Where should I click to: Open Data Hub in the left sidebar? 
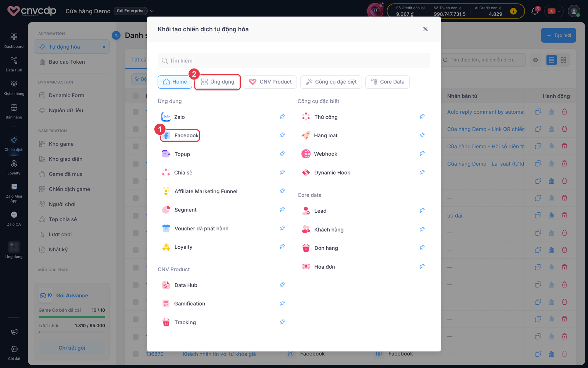14,64
